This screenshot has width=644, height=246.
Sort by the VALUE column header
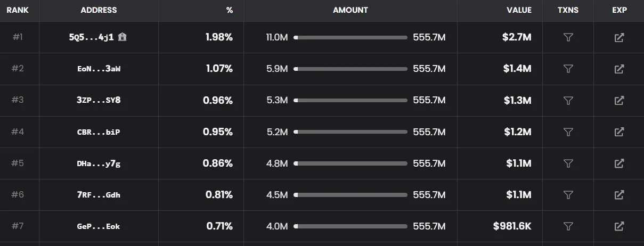[519, 10]
